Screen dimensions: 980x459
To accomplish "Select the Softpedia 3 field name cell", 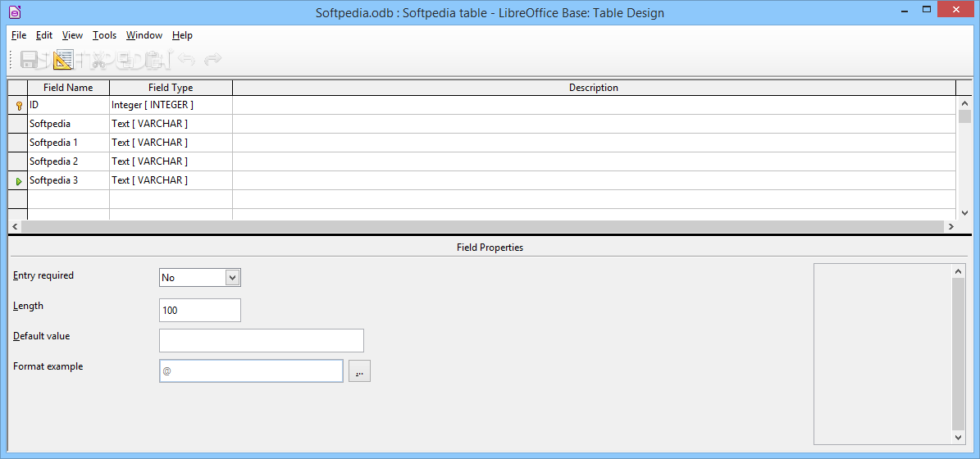I will click(x=68, y=180).
